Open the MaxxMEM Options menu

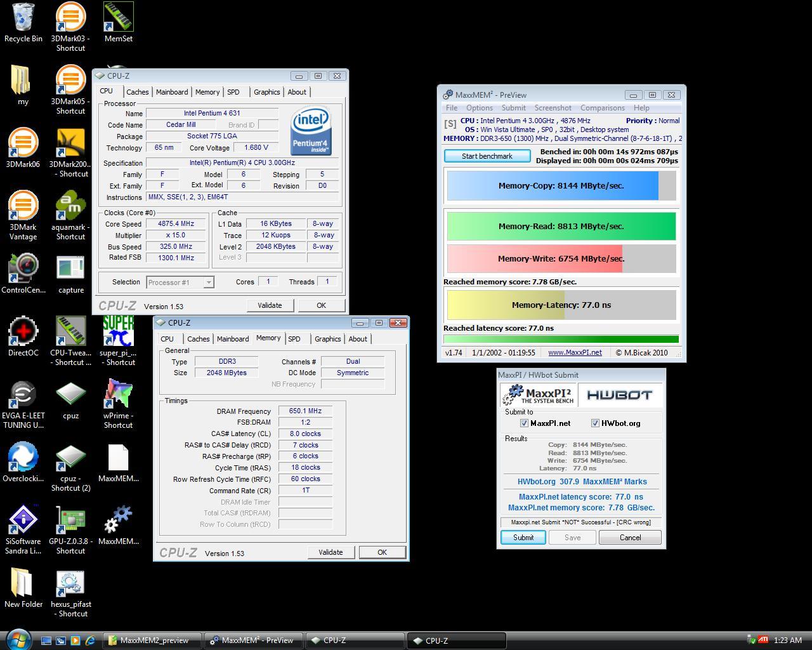(x=480, y=108)
